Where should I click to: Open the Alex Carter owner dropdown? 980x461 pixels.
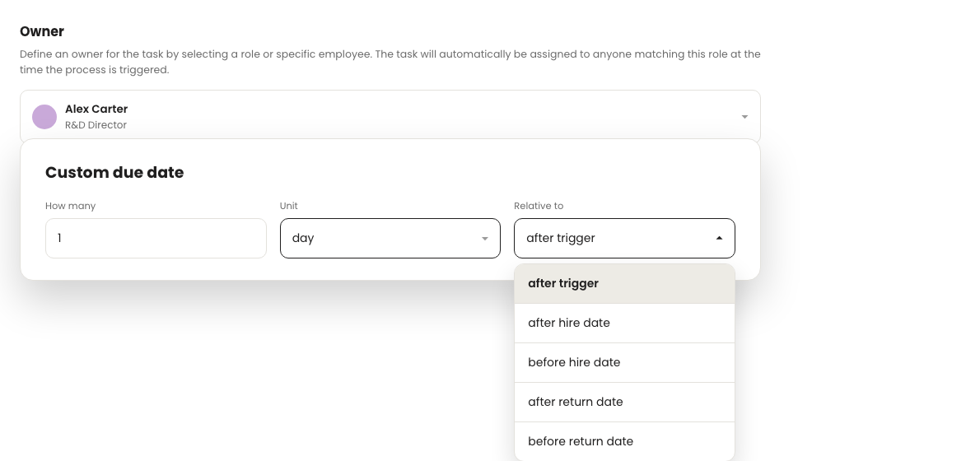(390, 116)
